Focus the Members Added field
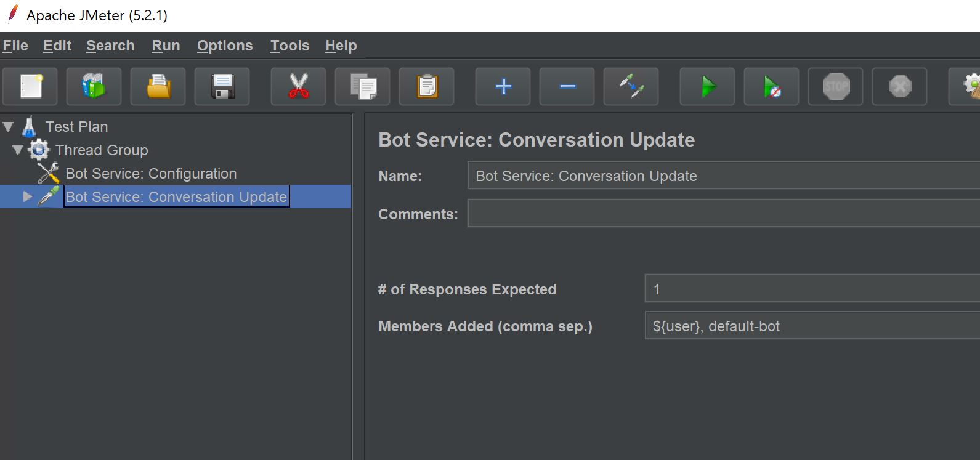This screenshot has width=980, height=460. (812, 325)
